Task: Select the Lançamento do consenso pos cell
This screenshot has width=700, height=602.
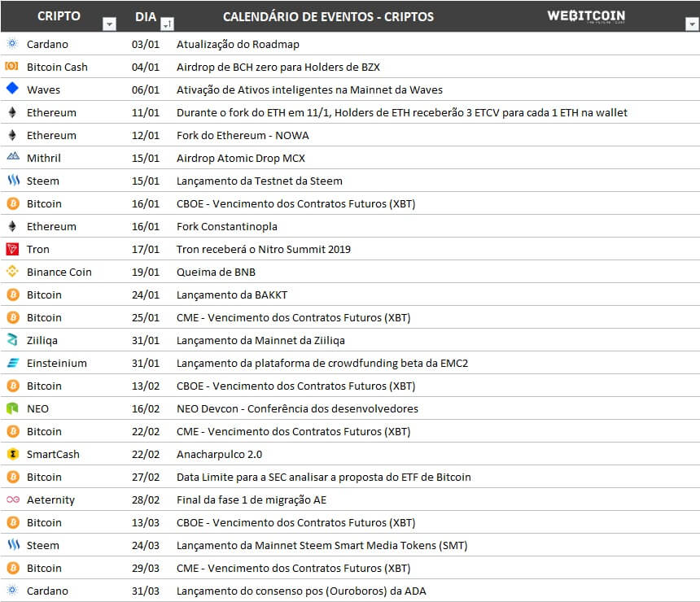Action: [x=301, y=591]
